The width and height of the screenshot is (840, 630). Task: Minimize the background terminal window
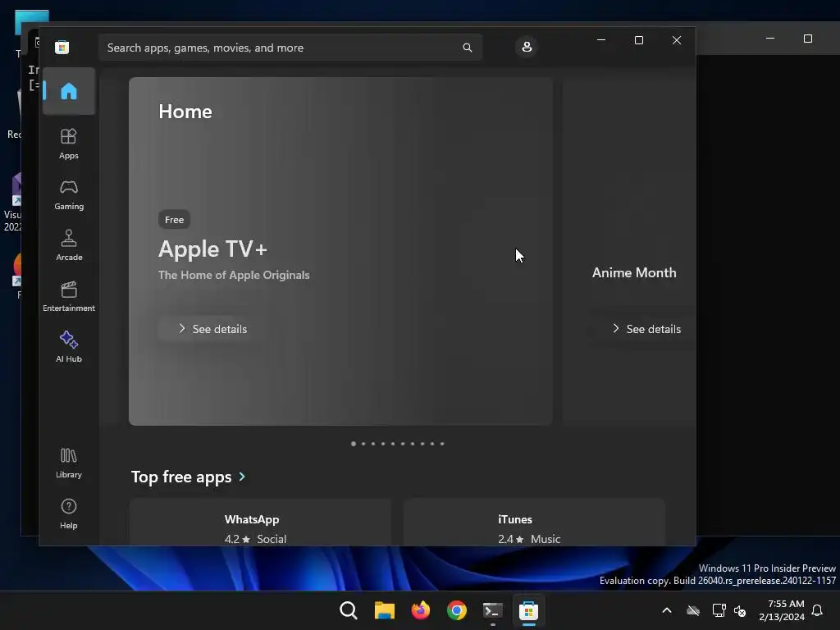(769, 39)
